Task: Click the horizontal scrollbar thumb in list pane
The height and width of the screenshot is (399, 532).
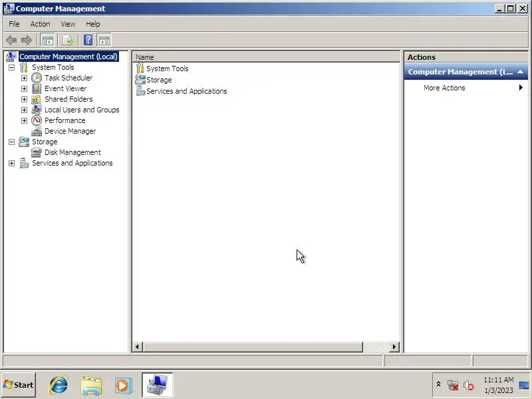Action: coord(253,346)
